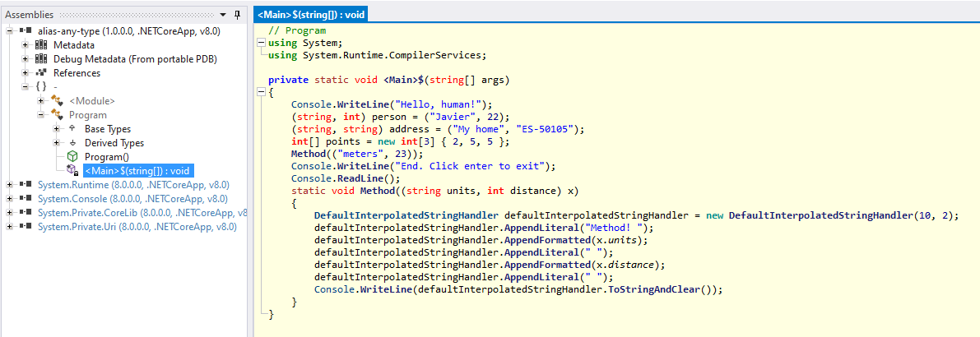The height and width of the screenshot is (337, 980).
Task: Click the ReadLine method reference
Action: [360, 178]
